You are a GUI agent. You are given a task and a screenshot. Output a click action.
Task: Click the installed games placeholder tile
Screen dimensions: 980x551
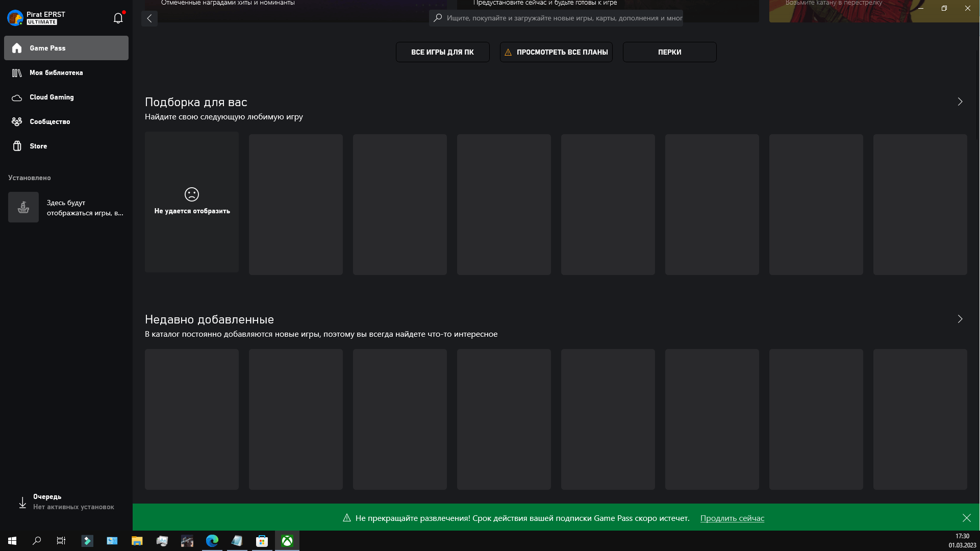23,207
